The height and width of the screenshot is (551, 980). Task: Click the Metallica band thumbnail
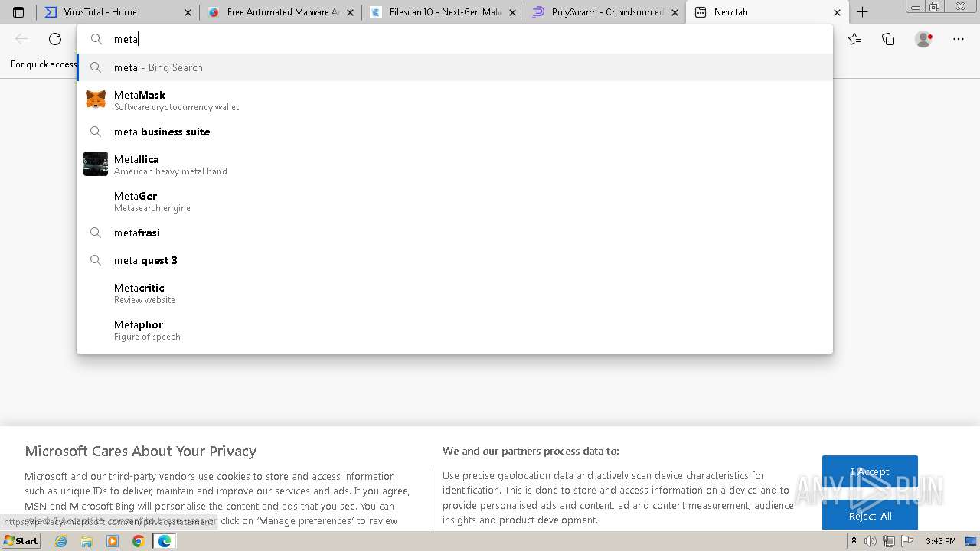coord(96,164)
